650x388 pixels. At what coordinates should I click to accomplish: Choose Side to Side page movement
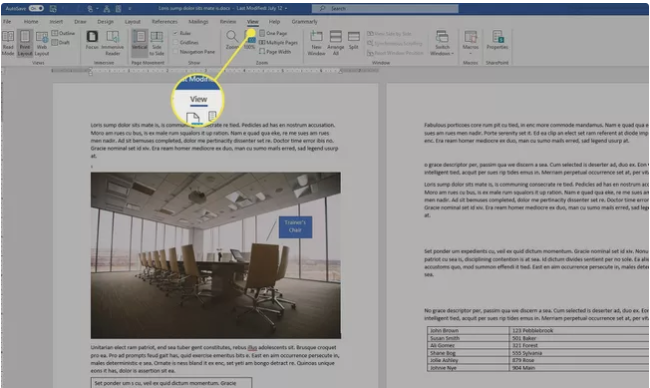coord(157,43)
